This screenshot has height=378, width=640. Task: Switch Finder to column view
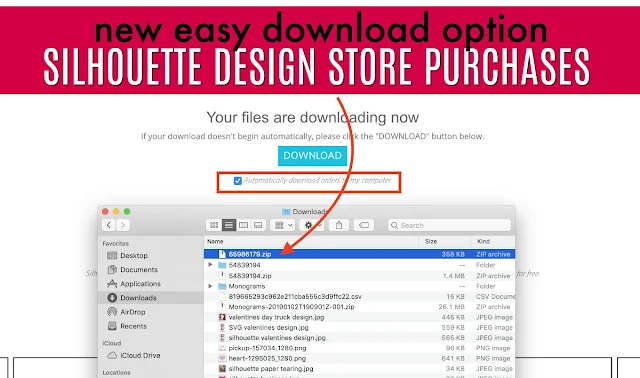243,225
